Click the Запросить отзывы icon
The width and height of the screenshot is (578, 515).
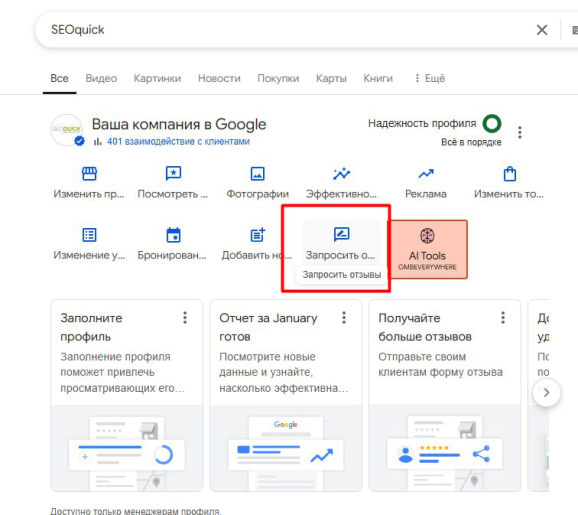coord(341,234)
